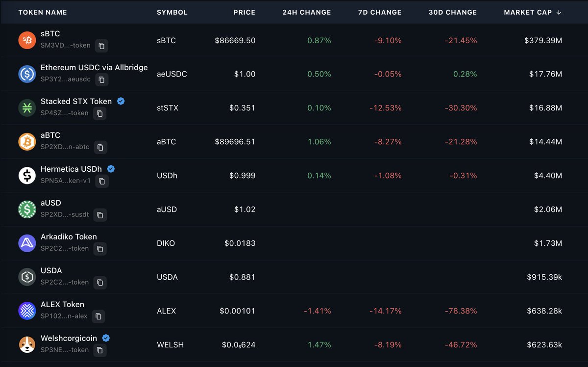588x367 pixels.
Task: Copy the Welshcorgicoin contract address
Action: click(x=99, y=350)
